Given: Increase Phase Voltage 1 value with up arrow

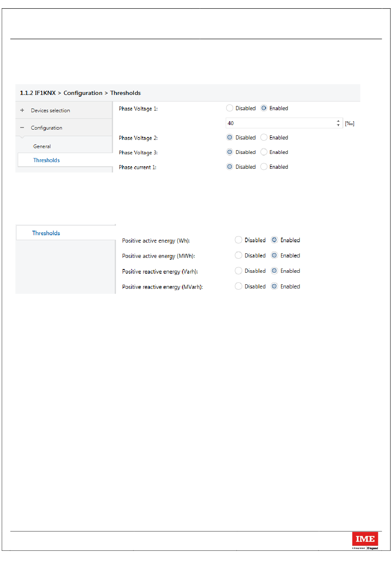Looking at the screenshot, I should [338, 121].
